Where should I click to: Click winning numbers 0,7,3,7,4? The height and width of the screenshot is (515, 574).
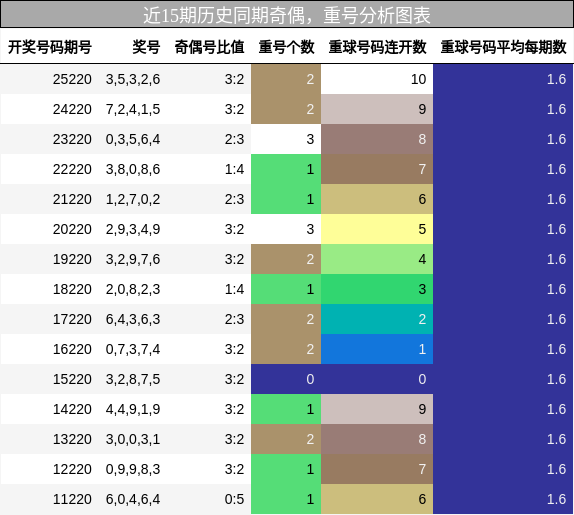point(133,350)
